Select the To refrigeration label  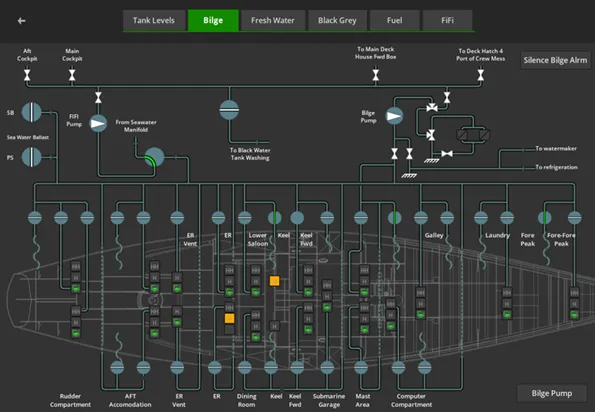556,167
